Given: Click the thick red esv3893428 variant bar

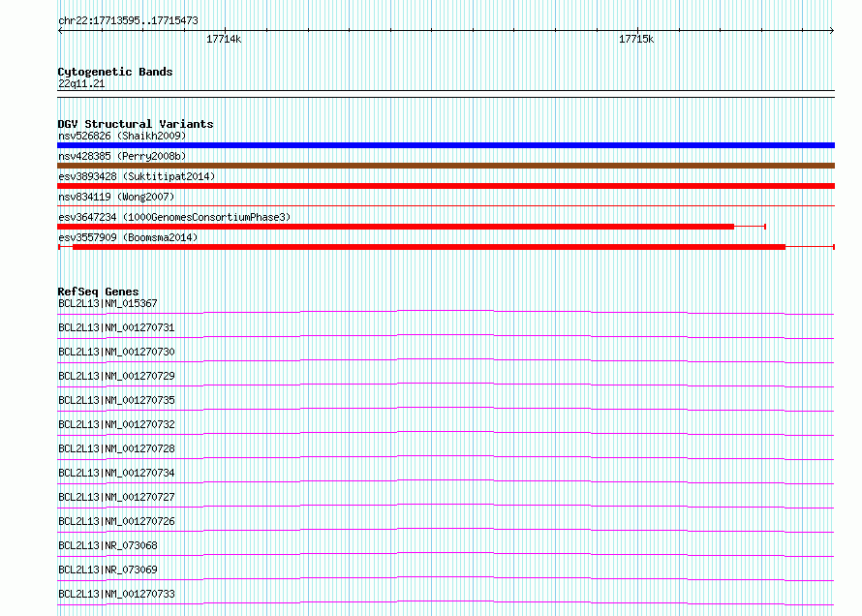Looking at the screenshot, I should [x=446, y=186].
